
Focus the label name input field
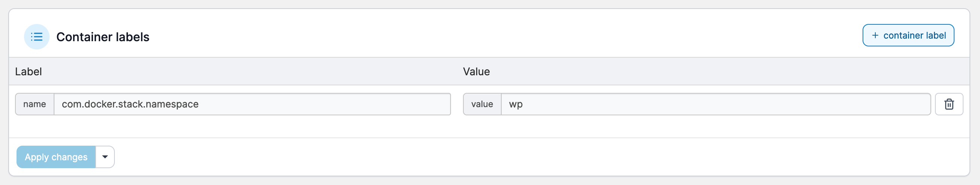pyautogui.click(x=252, y=104)
